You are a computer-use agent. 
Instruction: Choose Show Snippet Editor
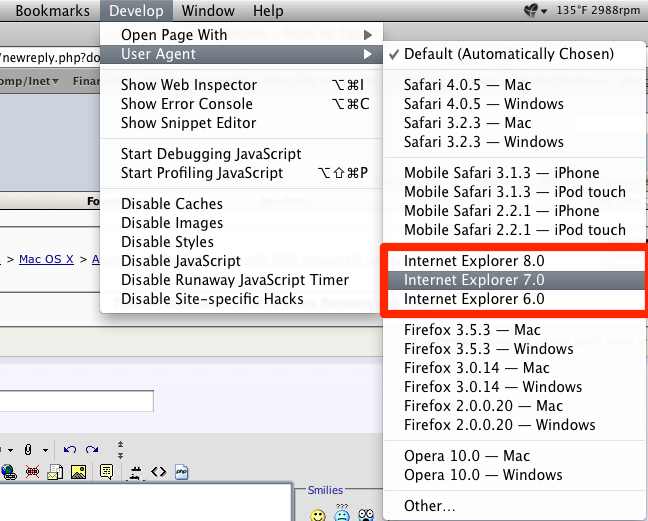(x=242, y=123)
